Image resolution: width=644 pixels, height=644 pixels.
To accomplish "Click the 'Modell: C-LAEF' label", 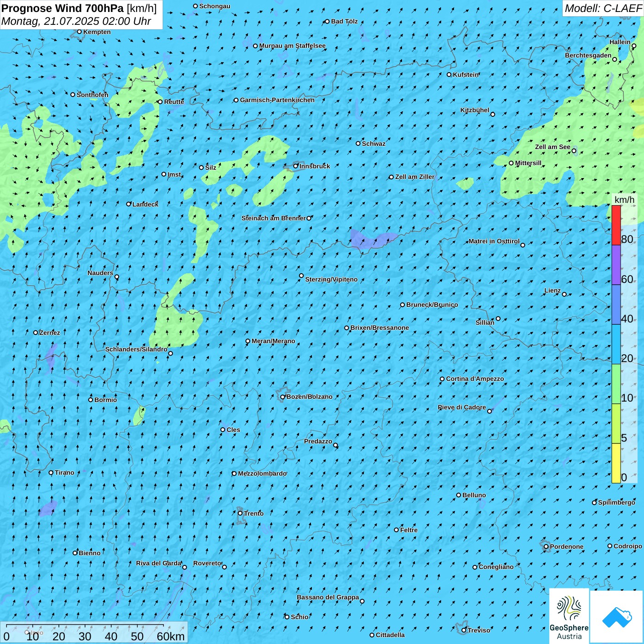I will coord(603,8).
